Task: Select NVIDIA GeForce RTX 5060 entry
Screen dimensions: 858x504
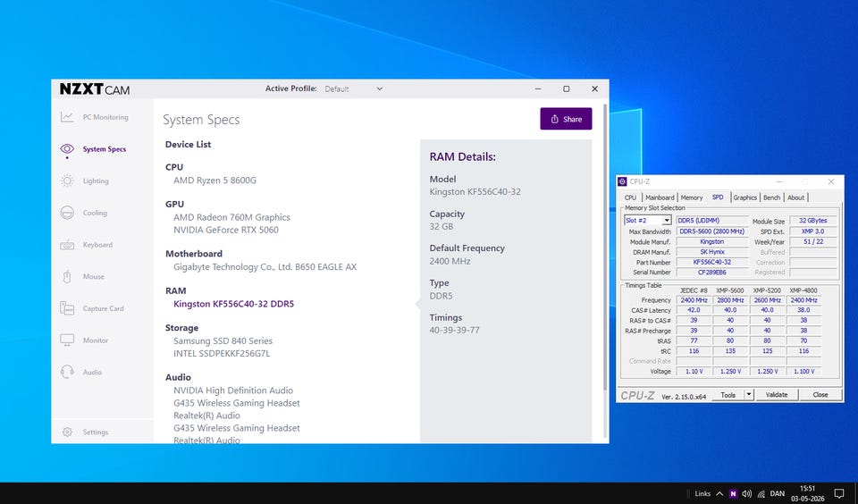Action: click(226, 230)
